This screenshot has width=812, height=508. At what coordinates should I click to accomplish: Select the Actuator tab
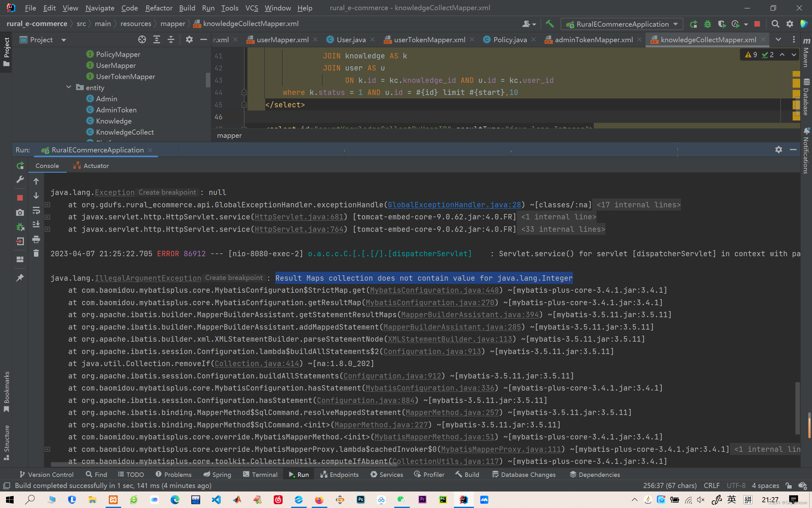point(91,165)
